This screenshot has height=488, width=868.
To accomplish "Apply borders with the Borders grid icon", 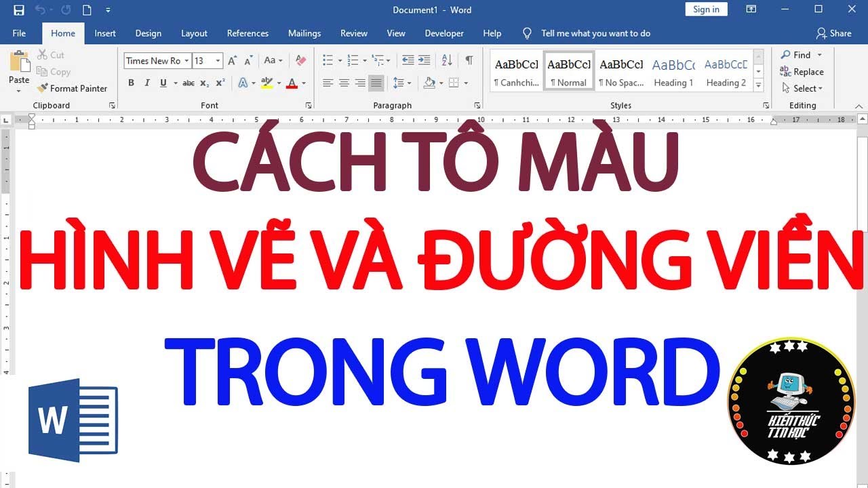I will [454, 83].
